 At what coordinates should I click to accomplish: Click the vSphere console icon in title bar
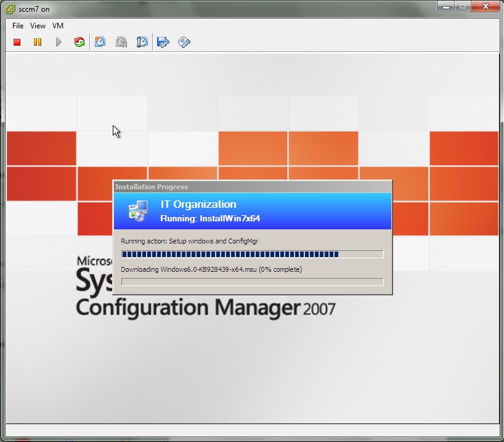(x=10, y=9)
